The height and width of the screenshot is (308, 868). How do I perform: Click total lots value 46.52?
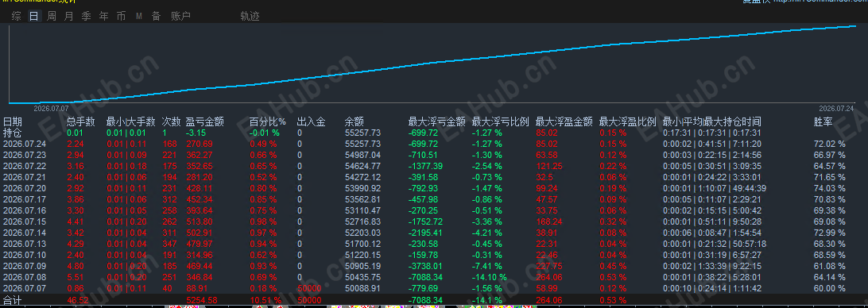click(x=78, y=300)
